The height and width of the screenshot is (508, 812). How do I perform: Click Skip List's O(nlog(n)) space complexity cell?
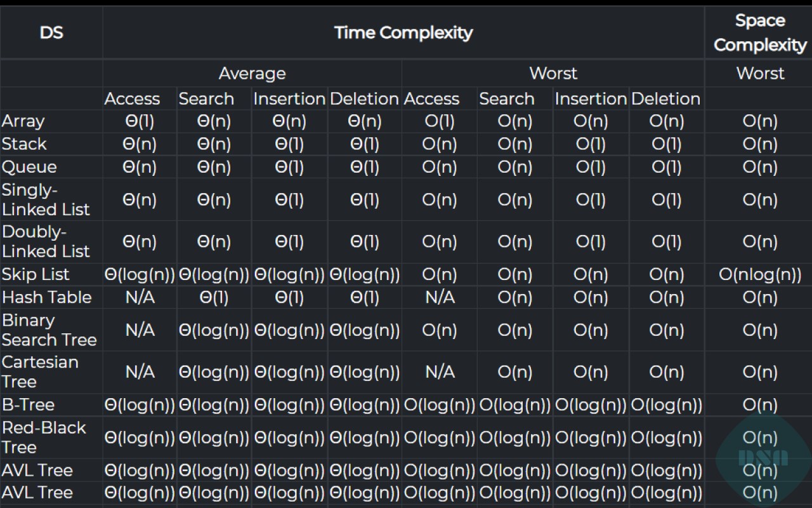[759, 274]
